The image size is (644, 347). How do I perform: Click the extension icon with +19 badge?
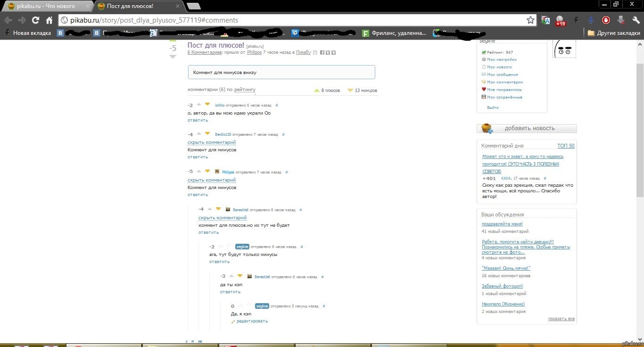point(560,21)
